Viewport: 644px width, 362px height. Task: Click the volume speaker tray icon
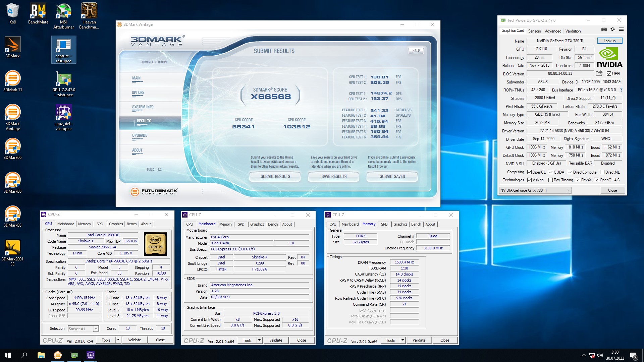[x=600, y=355]
